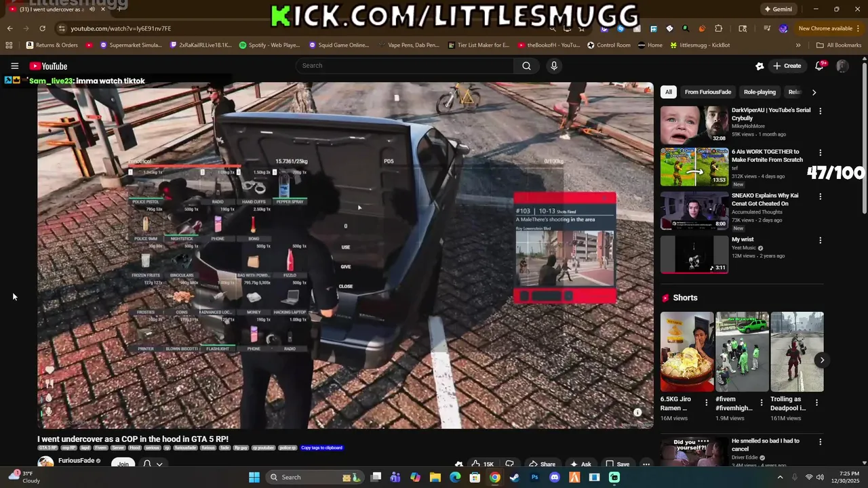Save the video to a playlist
The image size is (868, 488).
(617, 464)
